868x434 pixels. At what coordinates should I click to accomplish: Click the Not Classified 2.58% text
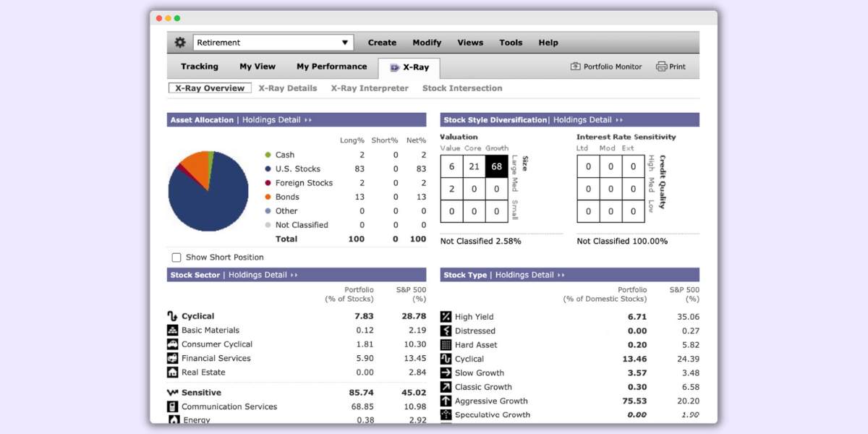(480, 241)
